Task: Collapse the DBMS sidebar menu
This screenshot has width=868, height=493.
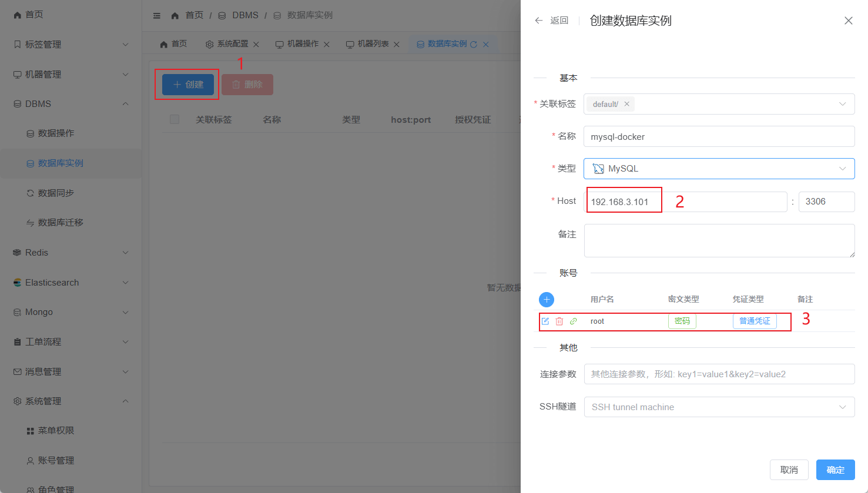Action: [x=71, y=104]
